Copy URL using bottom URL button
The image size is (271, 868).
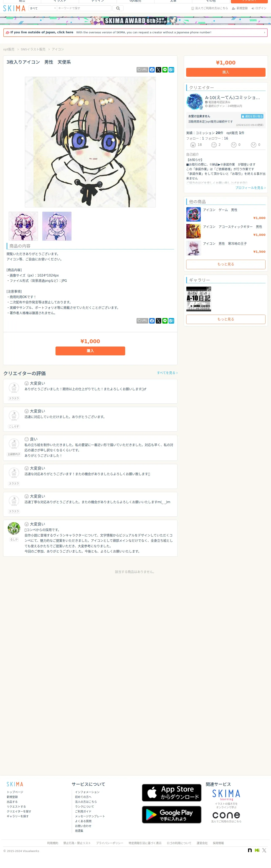(x=142, y=320)
